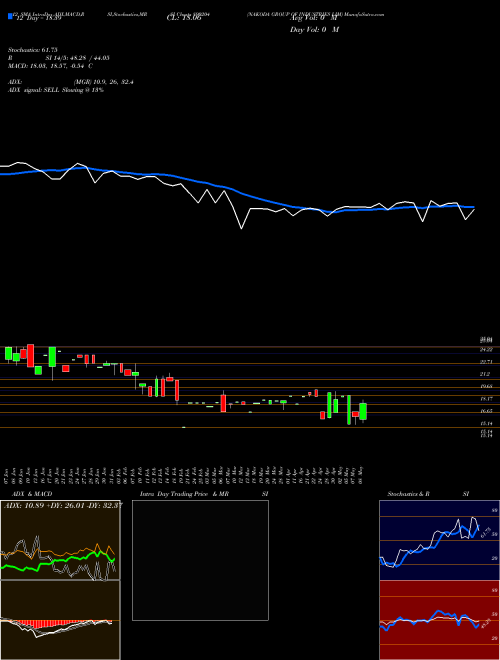Click the '(MGR) 10.9, 26, 32.4' ADX values
This screenshot has width=500, height=660.
tap(104, 82)
